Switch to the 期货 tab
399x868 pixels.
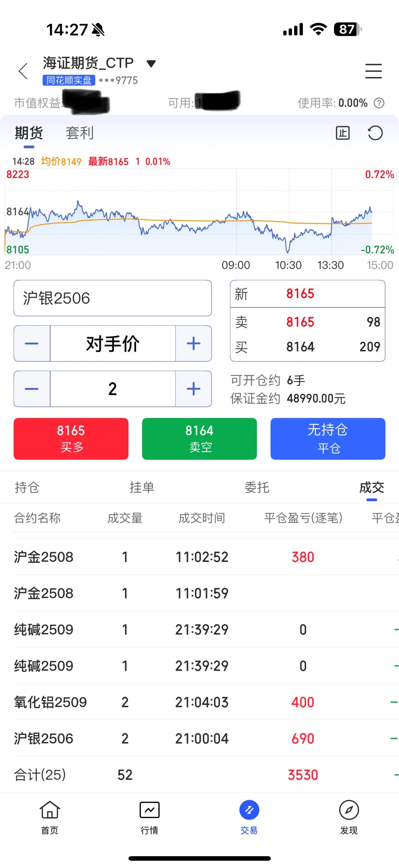pos(29,133)
